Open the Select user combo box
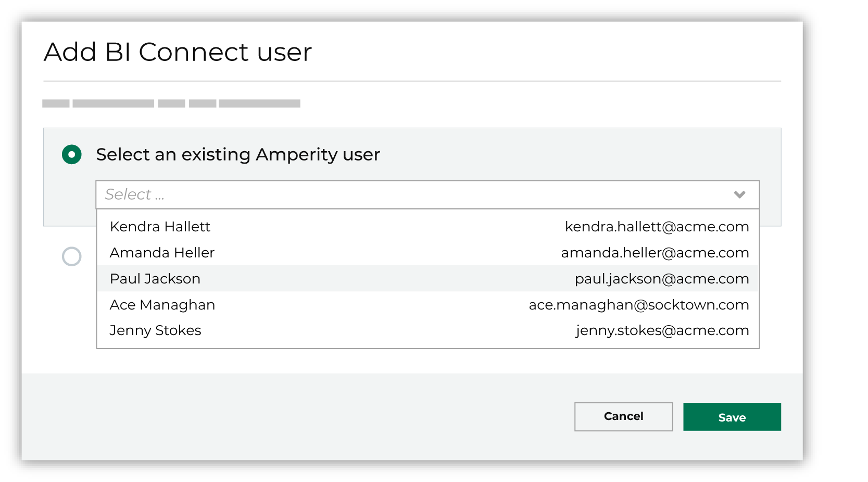This screenshot has width=868, height=482. (x=427, y=195)
